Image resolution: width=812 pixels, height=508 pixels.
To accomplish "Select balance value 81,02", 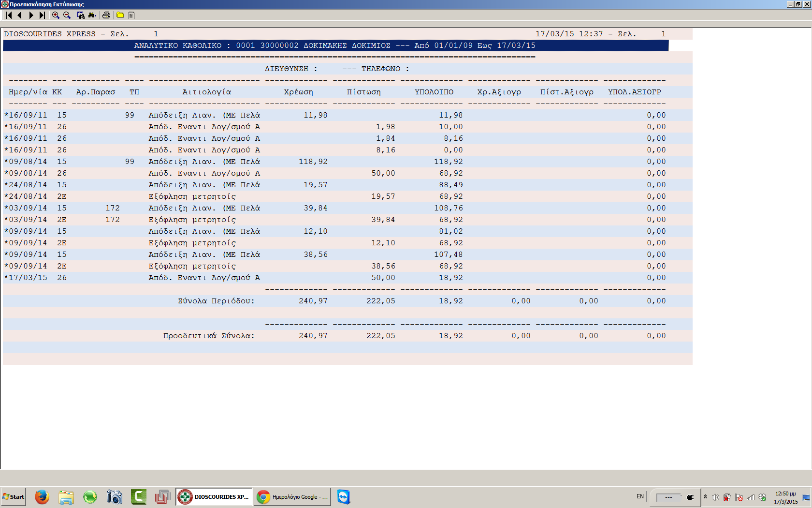I will pos(451,231).
